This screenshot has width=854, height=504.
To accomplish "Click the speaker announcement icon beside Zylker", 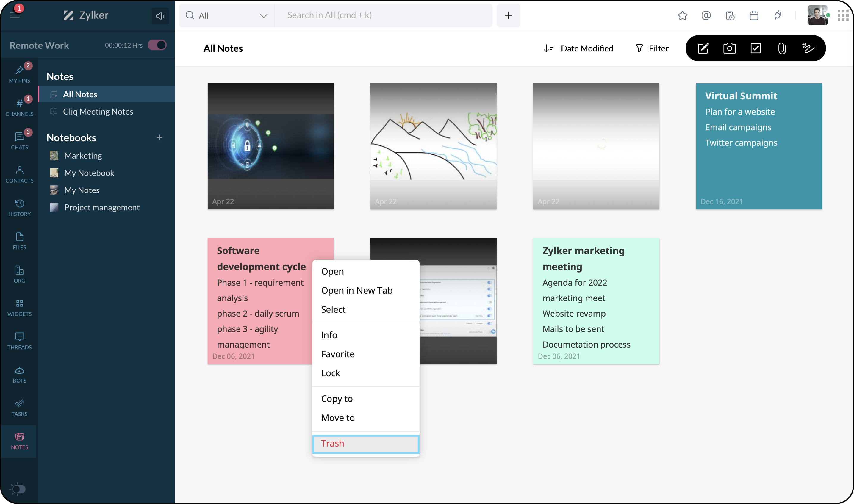I will coord(160,16).
